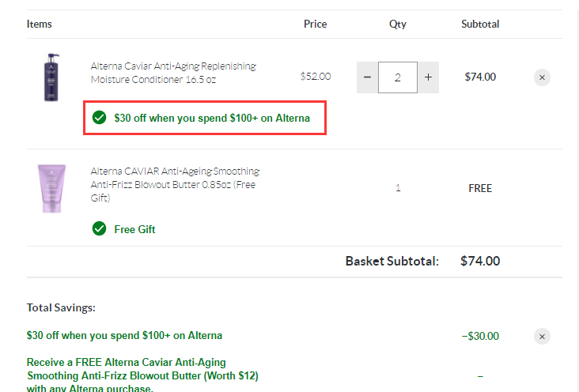Open Alterna Caviar Replenishing Moisture Conditioner product link
The image size is (579, 392).
[173, 73]
